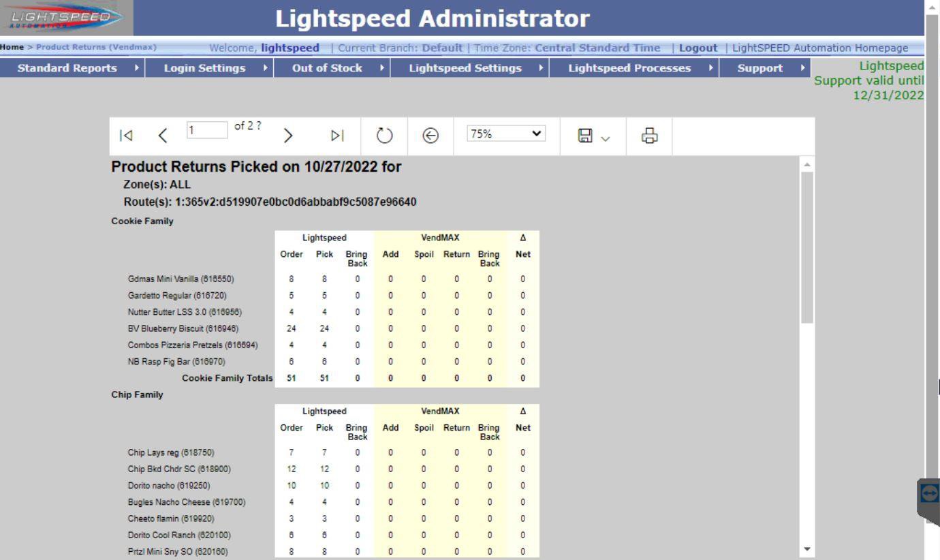The width and height of the screenshot is (940, 560).
Task: Click the Lightspeed Automation logo
Action: (67, 18)
